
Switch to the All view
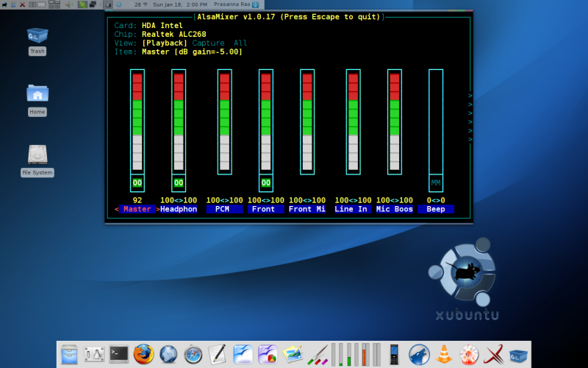(x=240, y=43)
